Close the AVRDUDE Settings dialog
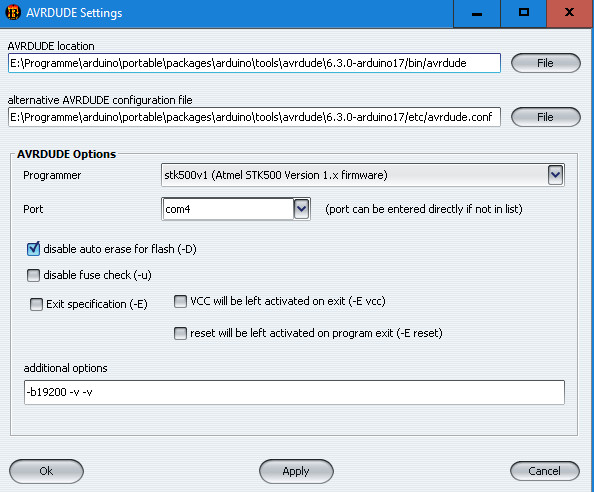This screenshot has height=492, width=594. 569,13
